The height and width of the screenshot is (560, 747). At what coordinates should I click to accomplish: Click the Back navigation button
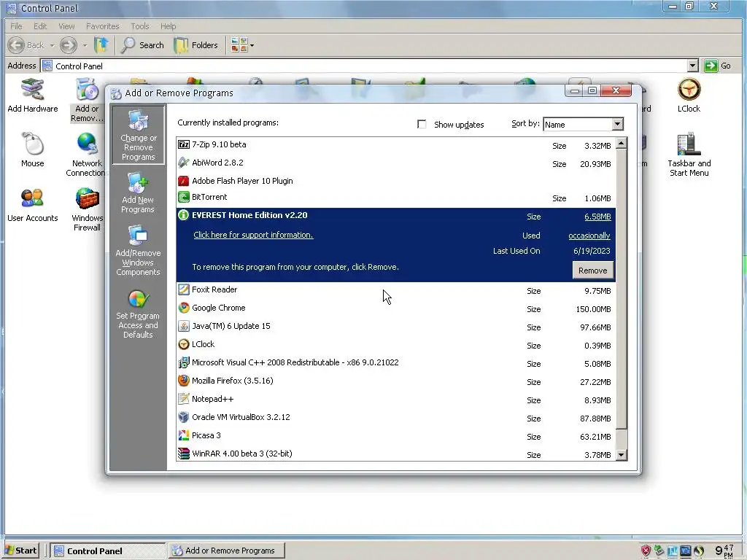tap(27, 45)
